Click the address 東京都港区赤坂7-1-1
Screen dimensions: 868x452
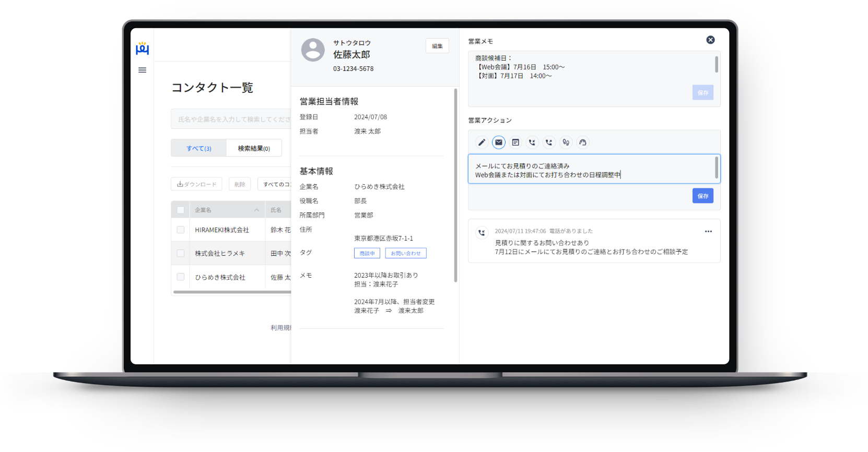[383, 238]
